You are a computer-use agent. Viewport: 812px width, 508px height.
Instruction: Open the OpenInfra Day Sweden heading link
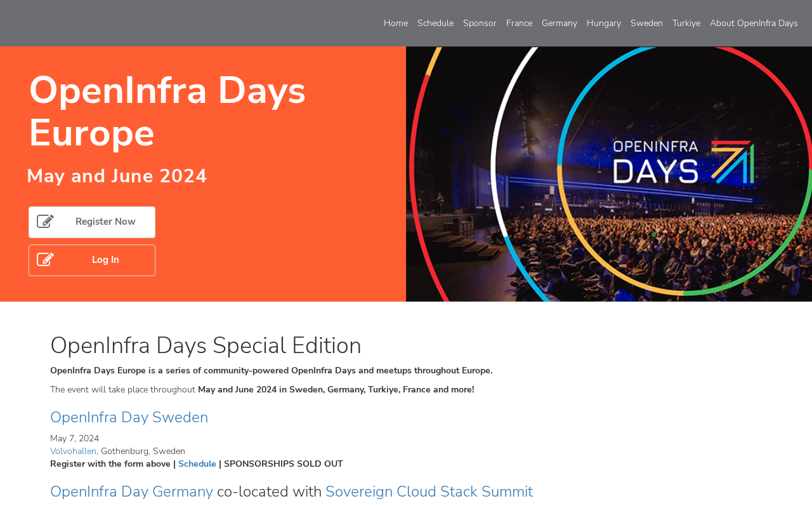point(129,417)
